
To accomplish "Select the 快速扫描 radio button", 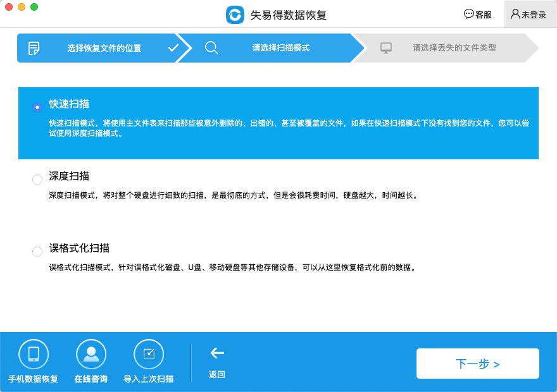I will click(x=37, y=107).
